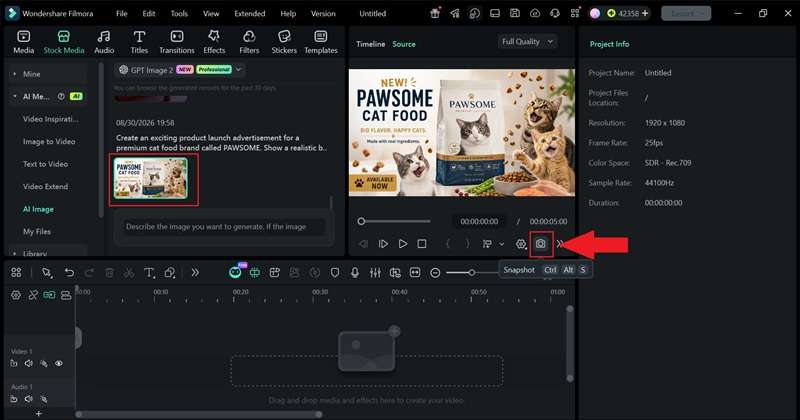800x420 pixels.
Task: Click the preview playhead scrubber handle
Action: pyautogui.click(x=361, y=221)
